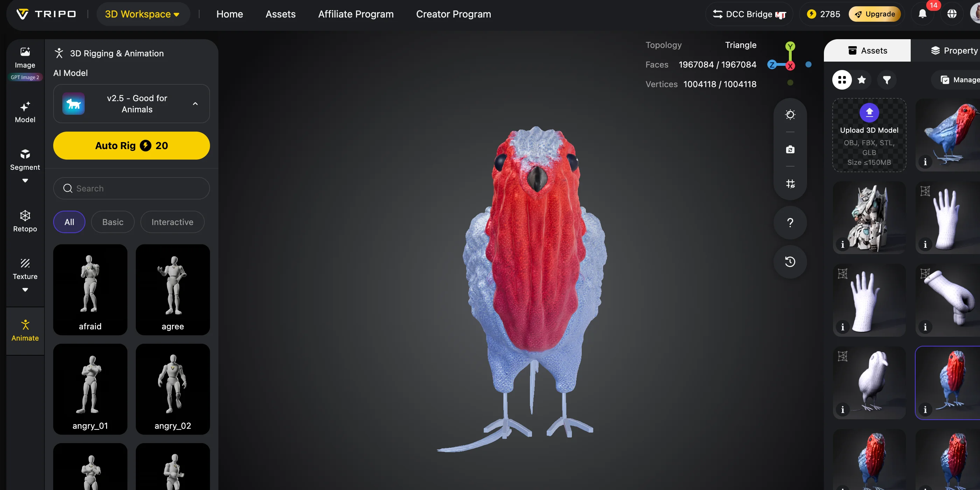The width and height of the screenshot is (980, 490).
Task: Select the grid view assets icon
Action: [842, 80]
